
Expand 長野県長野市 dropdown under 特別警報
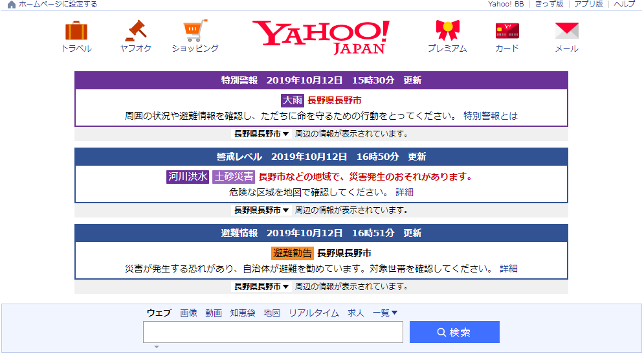pos(261,134)
